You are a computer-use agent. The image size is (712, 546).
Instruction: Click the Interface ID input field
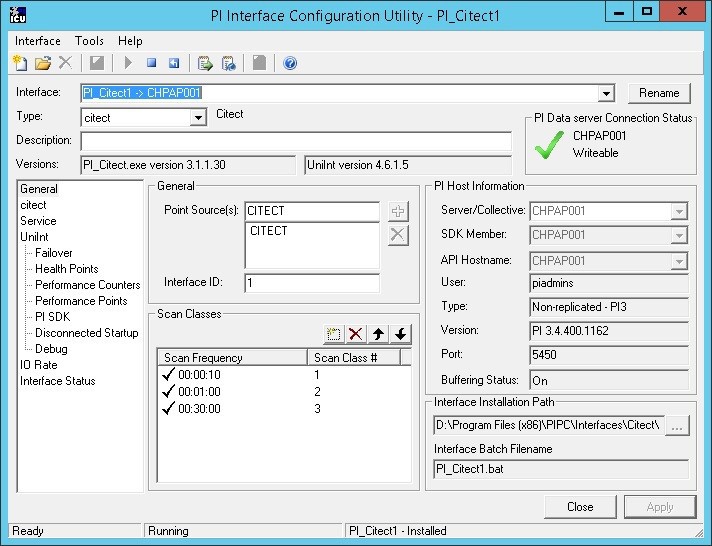point(312,283)
